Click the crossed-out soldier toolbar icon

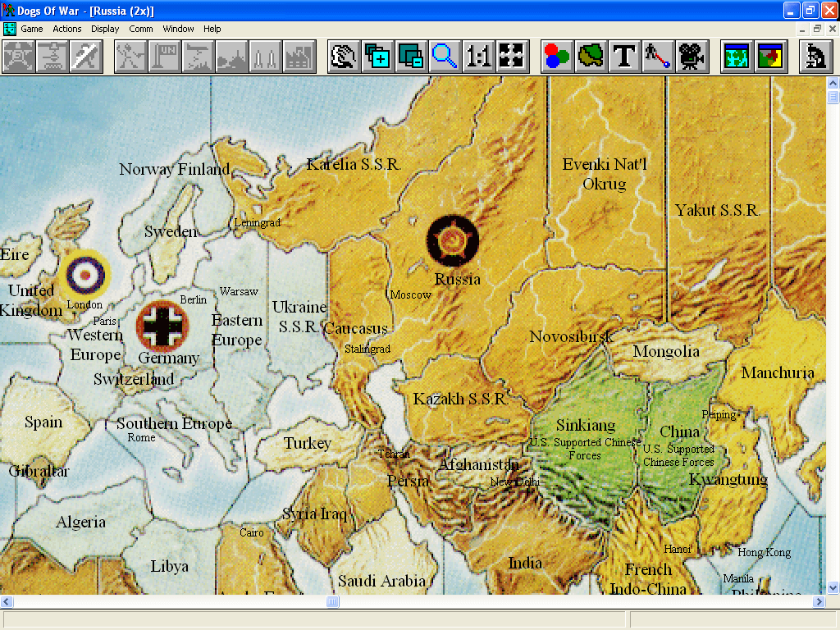coord(86,57)
